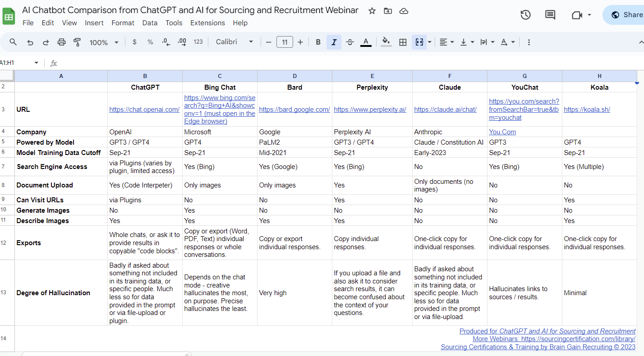Select the document title text

[190, 10]
